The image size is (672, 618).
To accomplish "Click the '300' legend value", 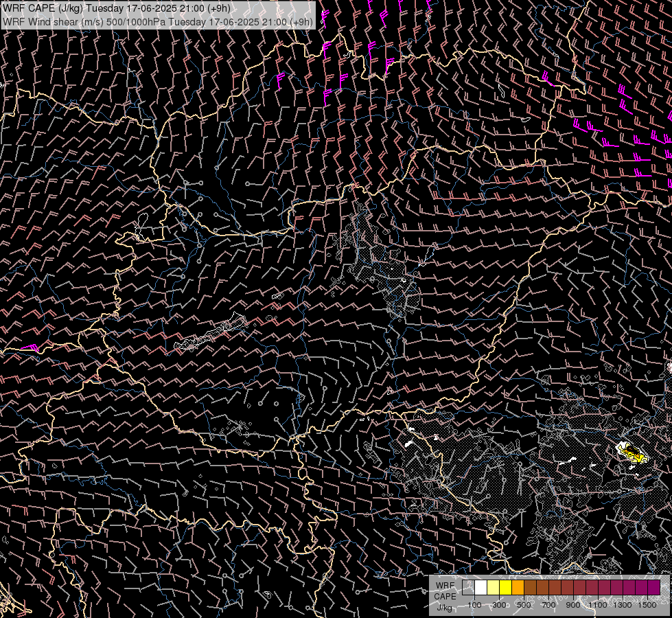I will point(499,605).
